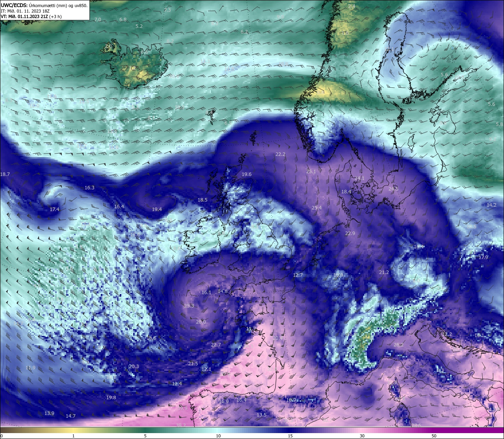Click the color scale tick label 1
Image resolution: width=504 pixels, height=439 pixels.
[73, 436]
